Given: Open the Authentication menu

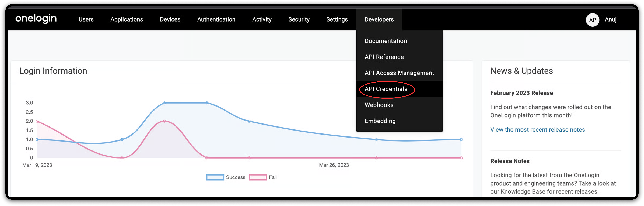Looking at the screenshot, I should pos(216,20).
